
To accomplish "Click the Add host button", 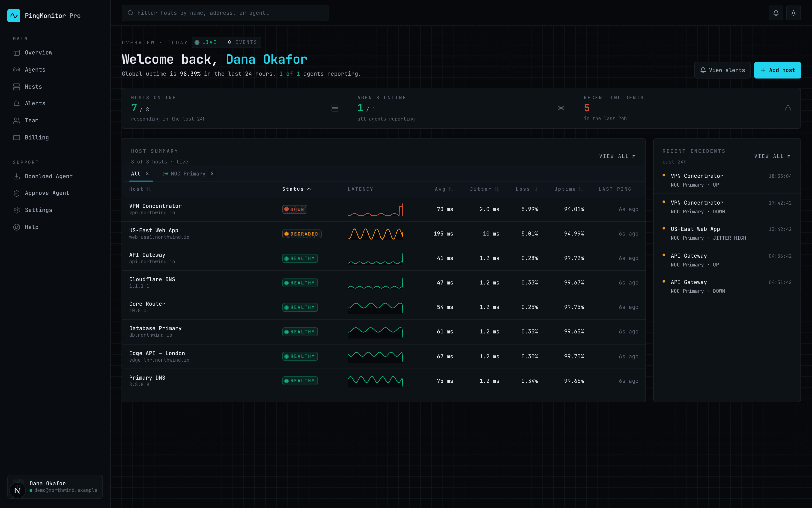I will point(777,70).
